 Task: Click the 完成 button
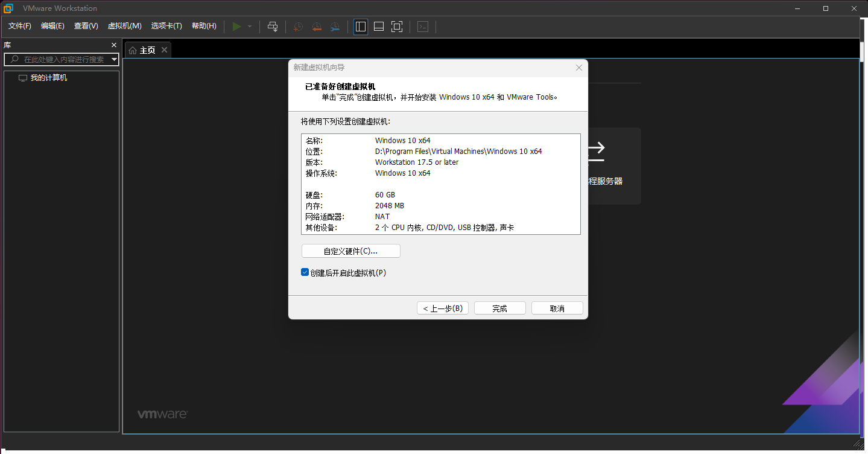(499, 308)
